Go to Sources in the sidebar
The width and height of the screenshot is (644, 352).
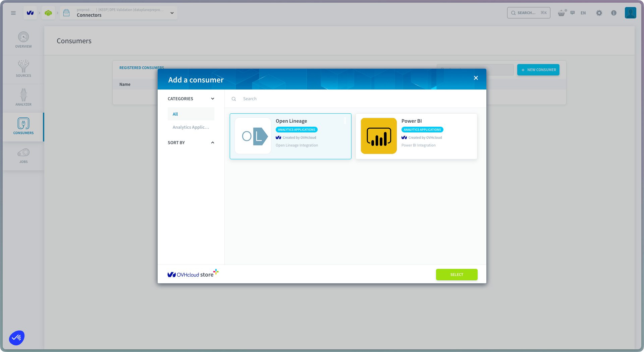pyautogui.click(x=23, y=69)
